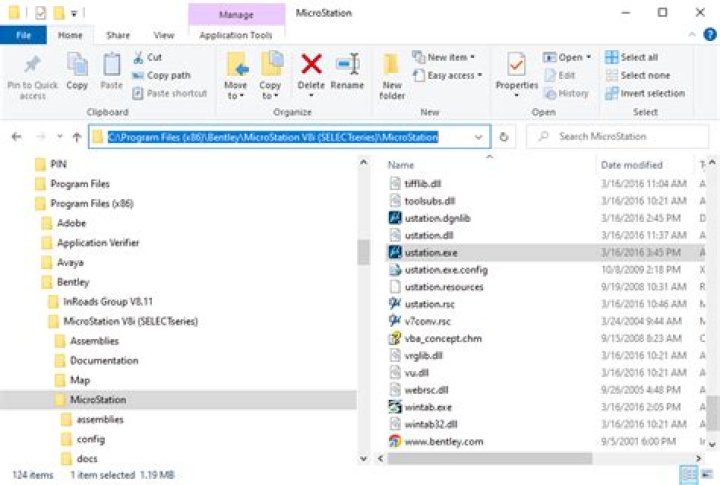Cut the selected file
This screenshot has width=720, height=485.
(x=147, y=57)
